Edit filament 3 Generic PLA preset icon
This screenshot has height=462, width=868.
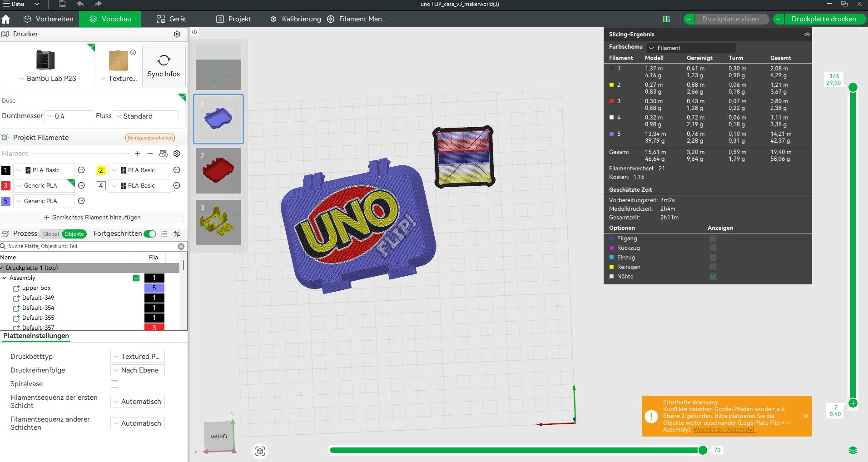[81, 186]
